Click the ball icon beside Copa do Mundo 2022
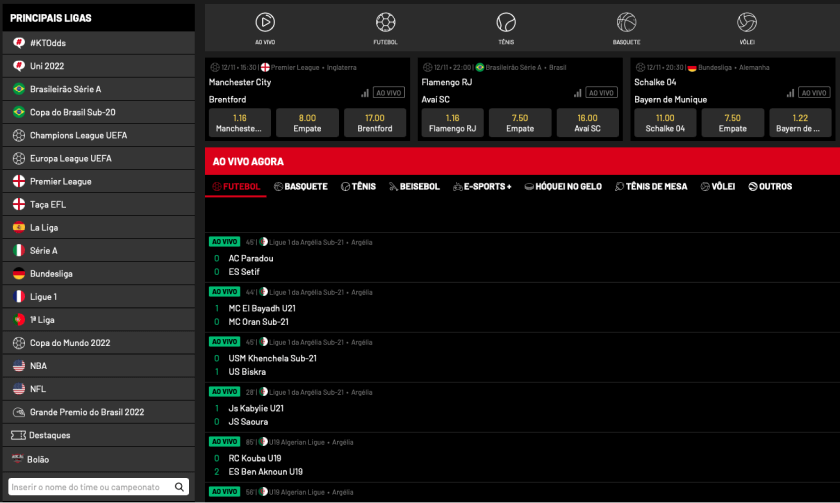Viewport: 840px width, 503px height. pyautogui.click(x=19, y=342)
